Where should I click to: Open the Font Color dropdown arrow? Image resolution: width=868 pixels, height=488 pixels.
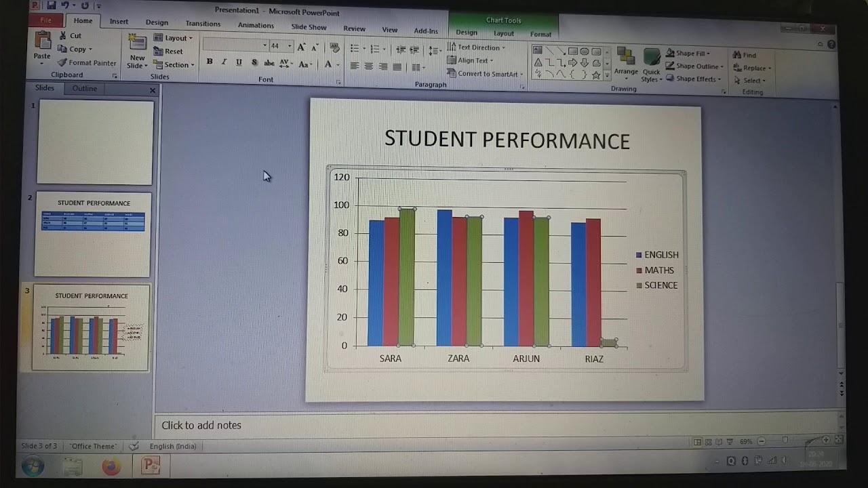(x=338, y=64)
